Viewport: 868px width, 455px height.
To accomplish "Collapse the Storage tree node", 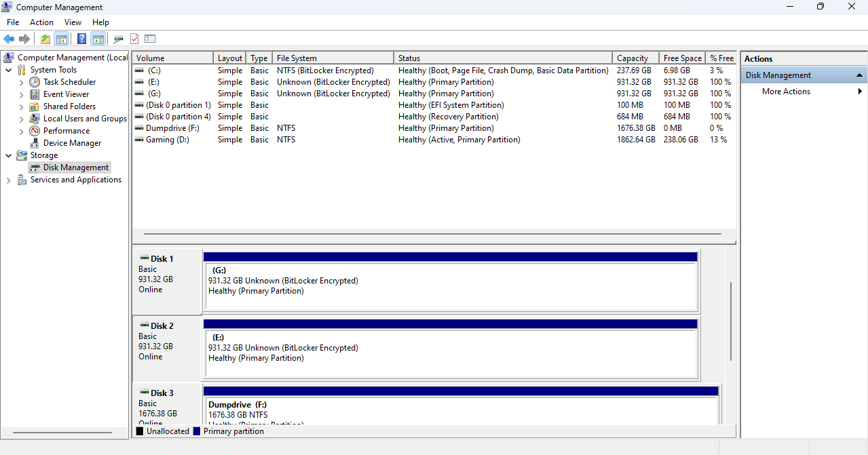I will pyautogui.click(x=8, y=155).
